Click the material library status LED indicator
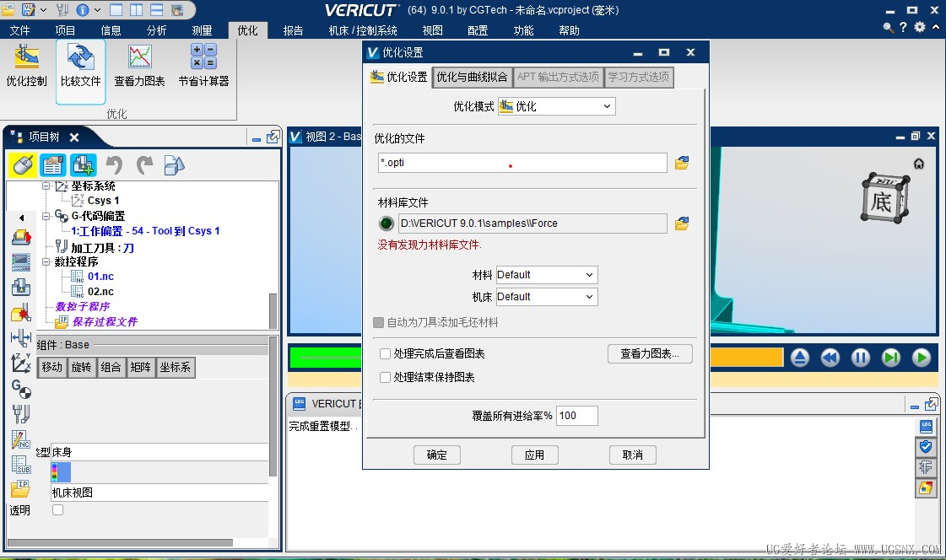The width and height of the screenshot is (946, 560). click(x=387, y=223)
